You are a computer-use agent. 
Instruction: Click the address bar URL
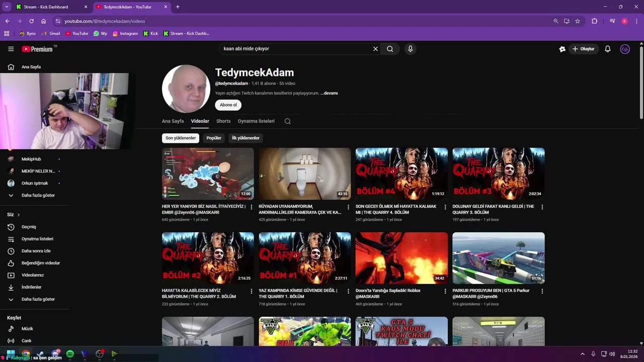pyautogui.click(x=105, y=21)
